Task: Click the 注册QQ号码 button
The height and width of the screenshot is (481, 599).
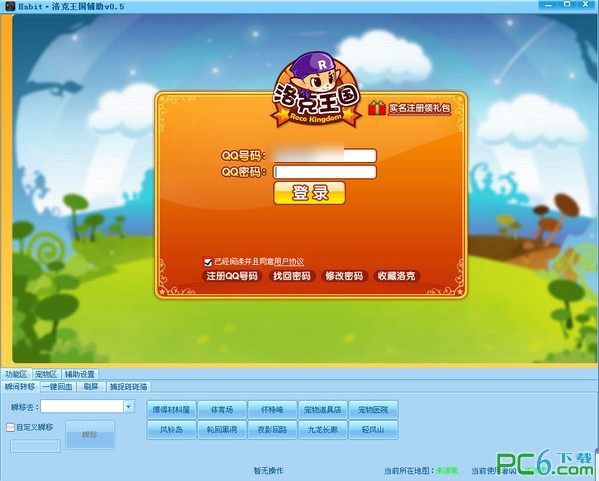Action: coord(232,276)
